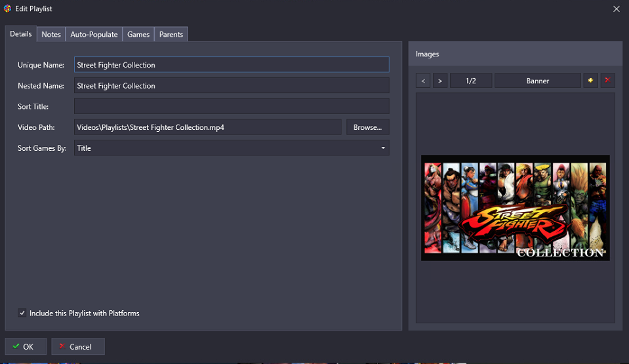Open the Games tab
The width and height of the screenshot is (629, 364).
[x=138, y=35]
